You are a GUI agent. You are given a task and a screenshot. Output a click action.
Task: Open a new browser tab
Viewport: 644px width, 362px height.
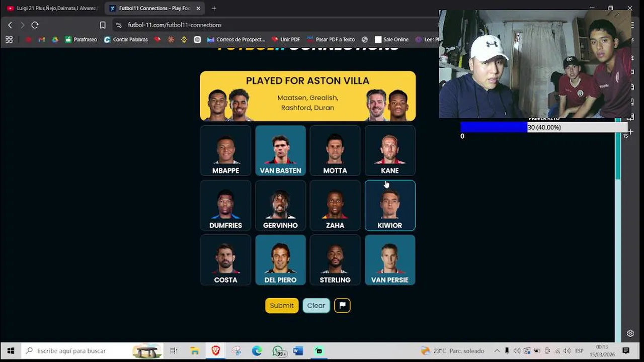(214, 8)
